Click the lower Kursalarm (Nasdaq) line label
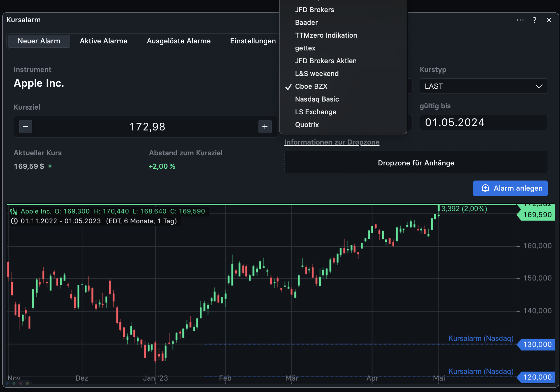Screen dimensions: 560x392 [481, 371]
